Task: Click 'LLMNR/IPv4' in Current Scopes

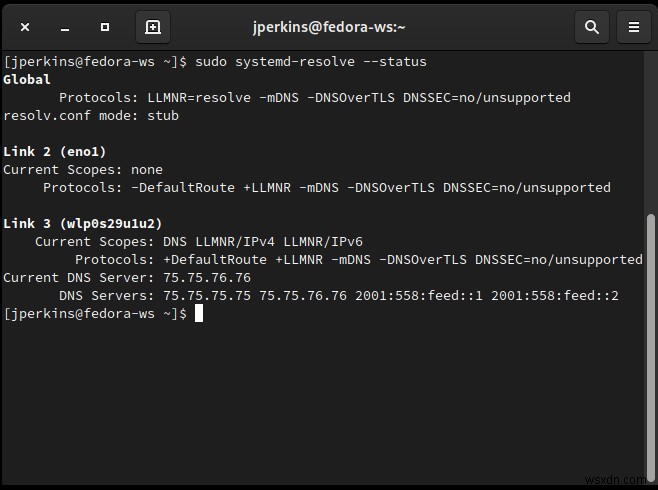Action: tap(235, 242)
